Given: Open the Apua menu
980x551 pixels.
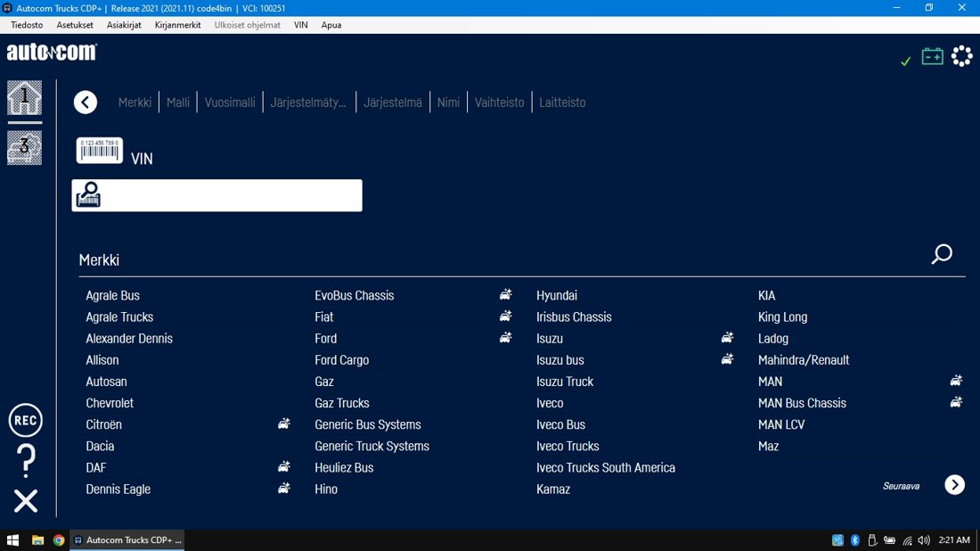Looking at the screenshot, I should click(x=331, y=25).
